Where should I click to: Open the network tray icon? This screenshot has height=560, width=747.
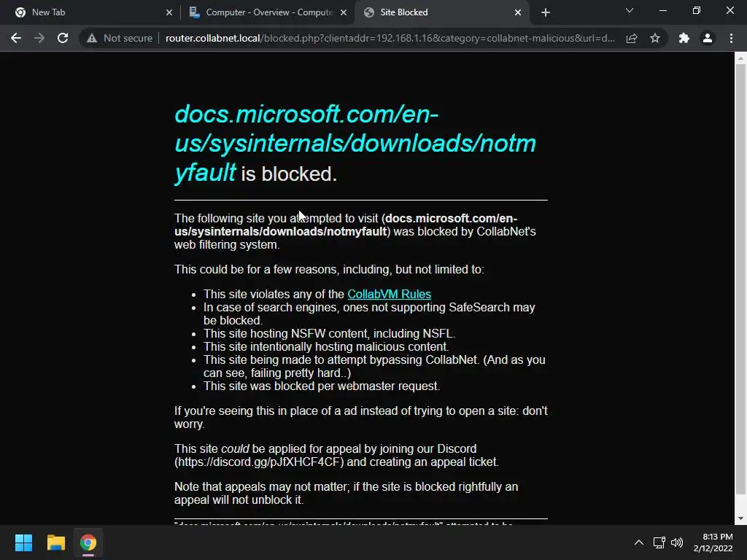click(x=659, y=542)
